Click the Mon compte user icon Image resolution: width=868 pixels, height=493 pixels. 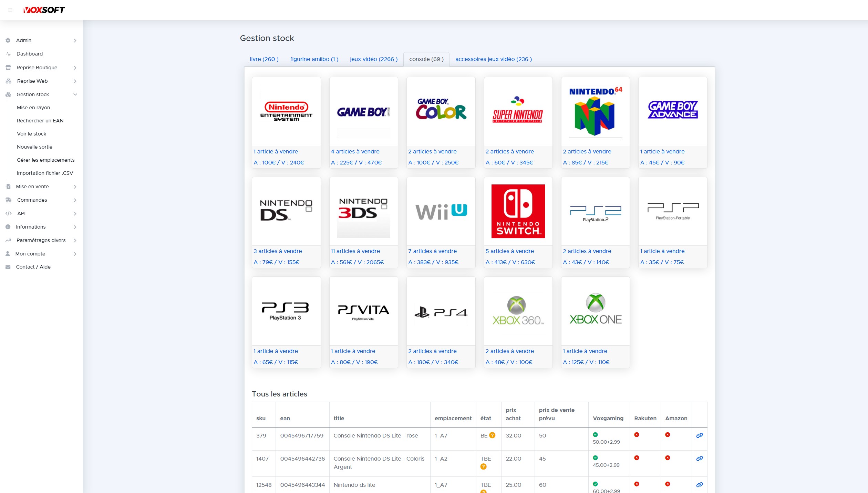(8, 254)
